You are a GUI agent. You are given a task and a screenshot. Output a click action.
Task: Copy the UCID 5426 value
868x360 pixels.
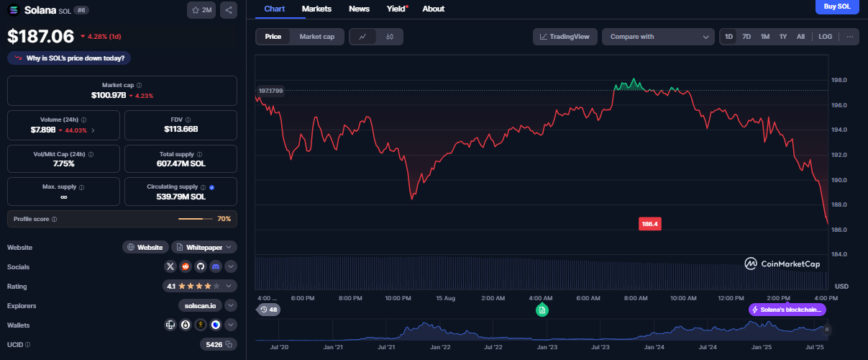[229, 345]
